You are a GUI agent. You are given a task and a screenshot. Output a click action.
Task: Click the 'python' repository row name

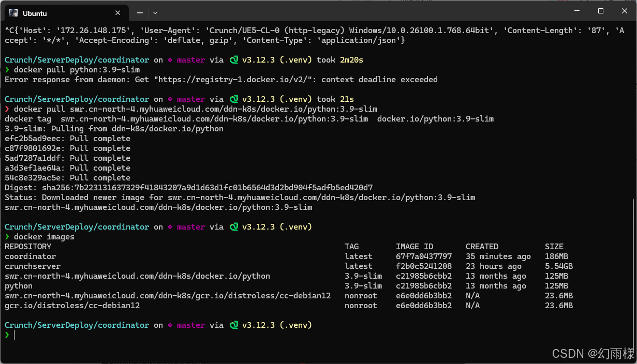pyautogui.click(x=19, y=286)
